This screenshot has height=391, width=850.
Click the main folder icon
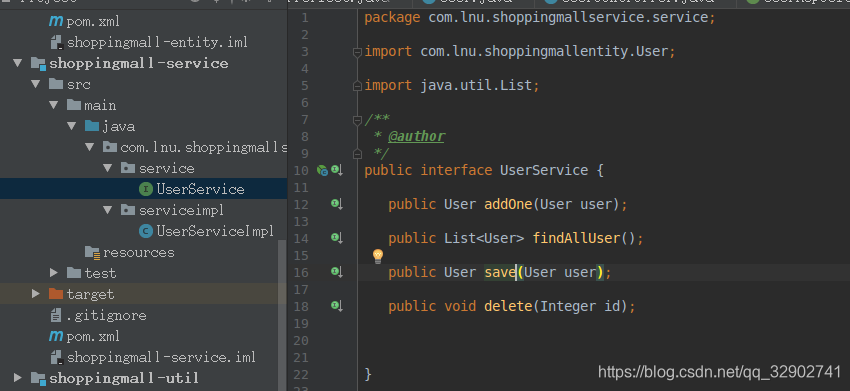[x=74, y=105]
